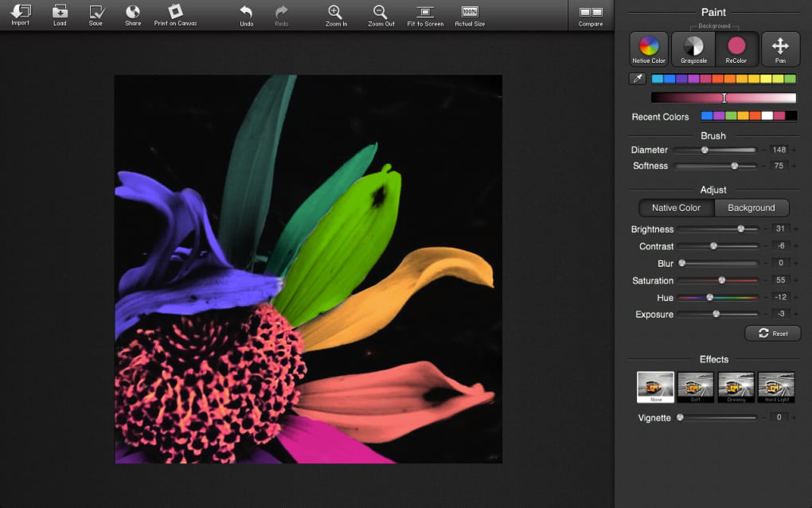Pick a color with the eyedropper
The image size is (812, 508).
pos(637,79)
